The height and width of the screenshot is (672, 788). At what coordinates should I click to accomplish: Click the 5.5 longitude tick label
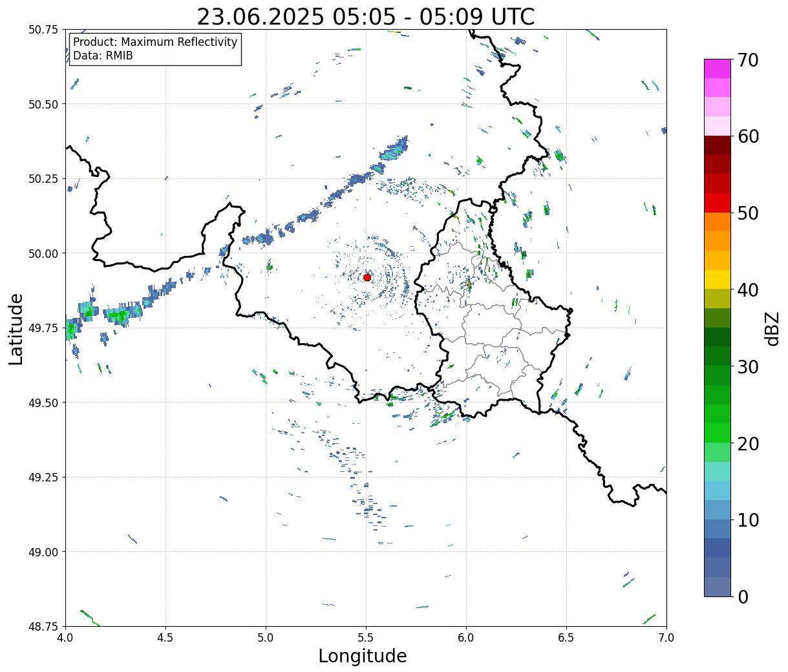click(366, 638)
